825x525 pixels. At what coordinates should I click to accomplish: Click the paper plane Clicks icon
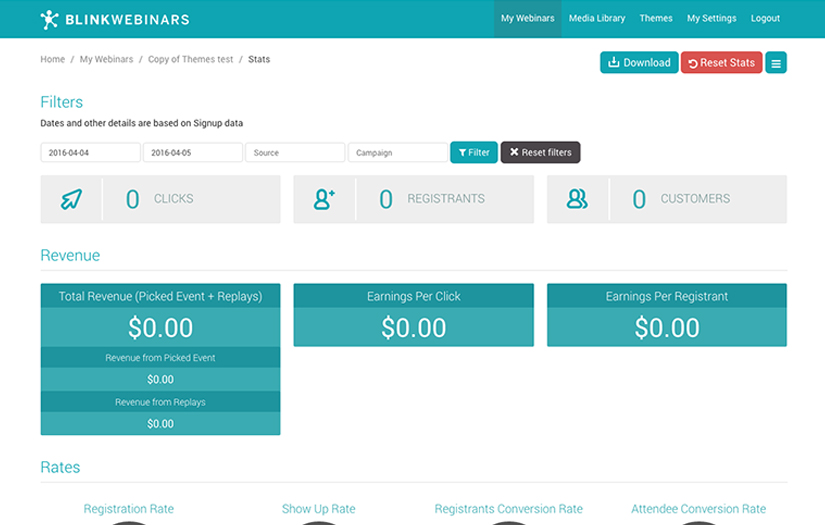coord(72,199)
